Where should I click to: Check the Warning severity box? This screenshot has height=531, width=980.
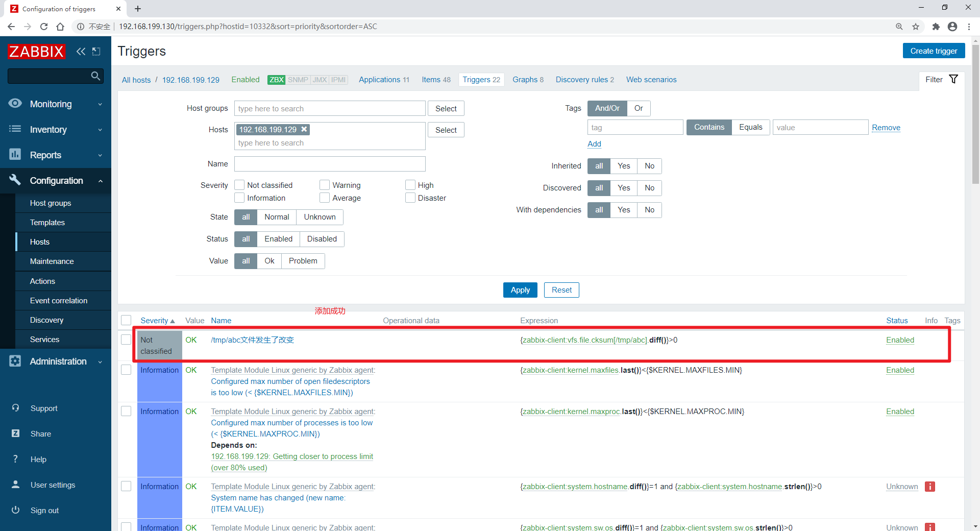click(325, 185)
